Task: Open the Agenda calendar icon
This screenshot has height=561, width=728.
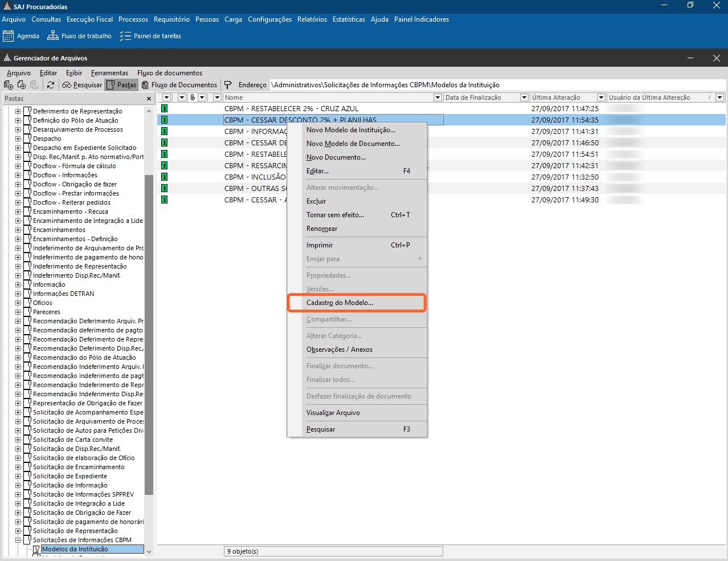Action: click(9, 36)
